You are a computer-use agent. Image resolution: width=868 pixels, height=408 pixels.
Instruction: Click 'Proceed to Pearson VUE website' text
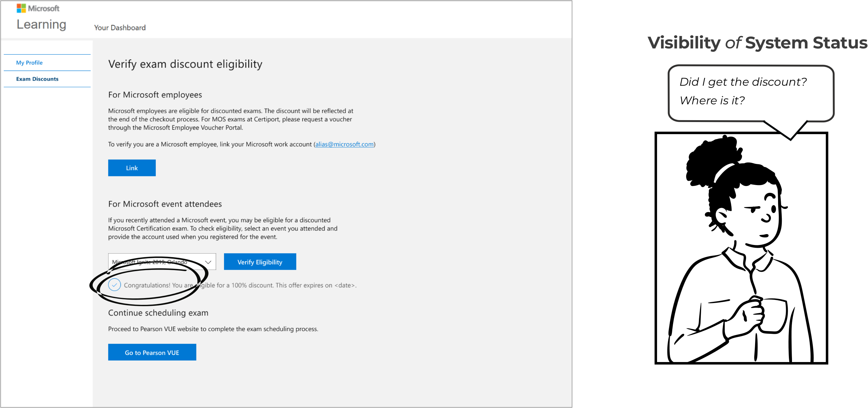pyautogui.click(x=213, y=329)
